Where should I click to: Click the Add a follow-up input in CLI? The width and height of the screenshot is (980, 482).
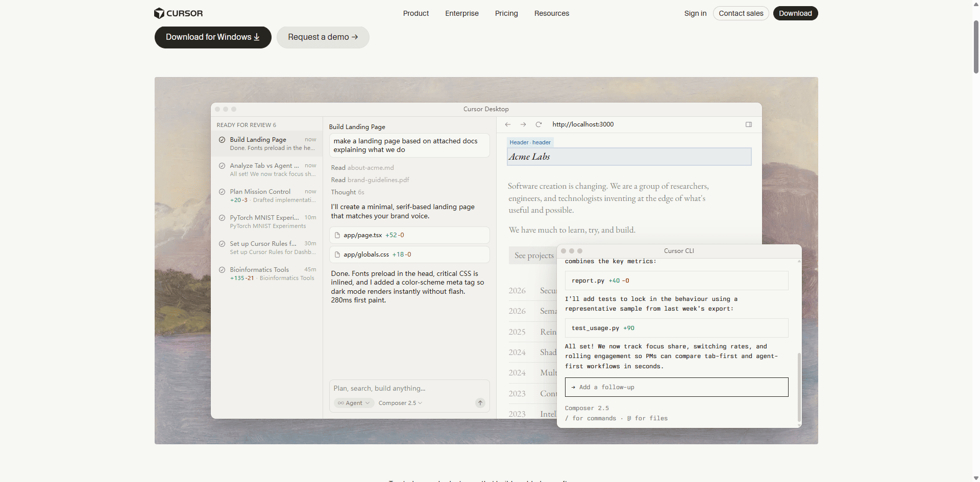[677, 387]
